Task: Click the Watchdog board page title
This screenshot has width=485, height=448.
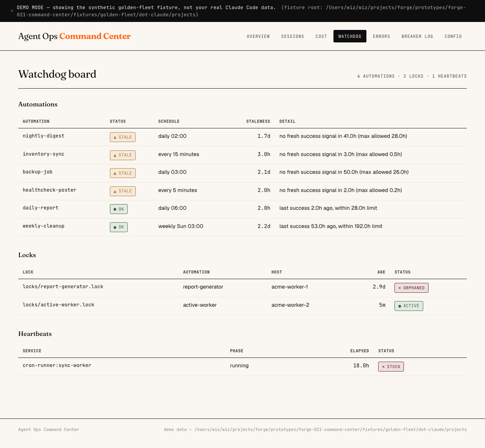Action: pos(57,74)
